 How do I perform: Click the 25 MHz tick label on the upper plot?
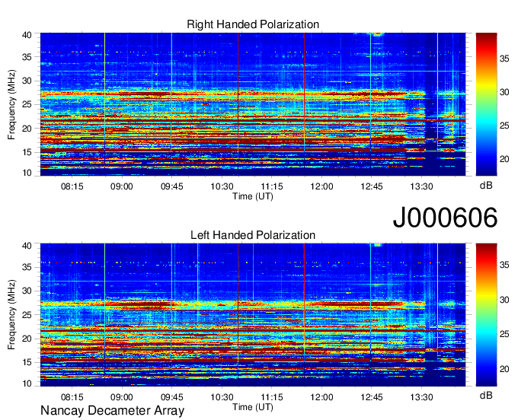(x=27, y=104)
